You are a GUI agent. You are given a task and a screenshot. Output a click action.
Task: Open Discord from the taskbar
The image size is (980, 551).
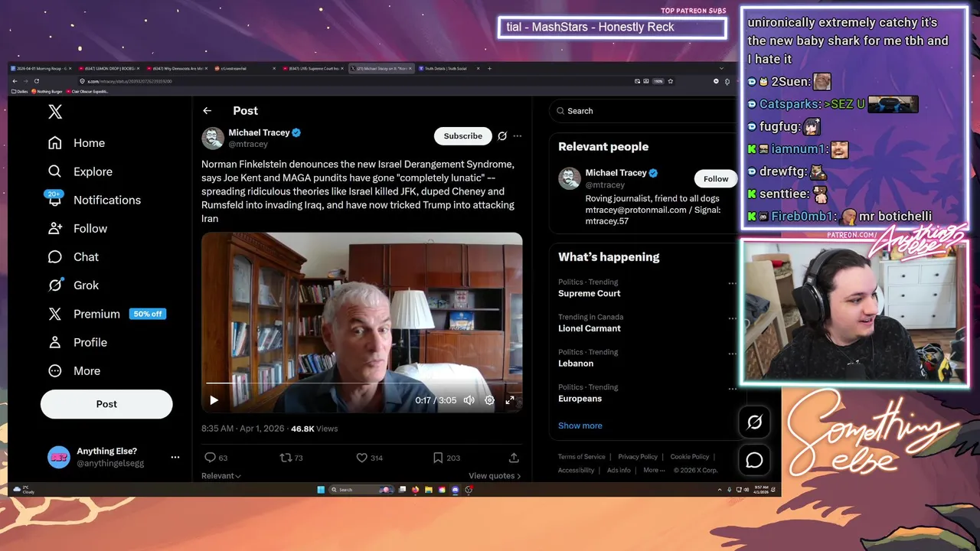pos(456,490)
